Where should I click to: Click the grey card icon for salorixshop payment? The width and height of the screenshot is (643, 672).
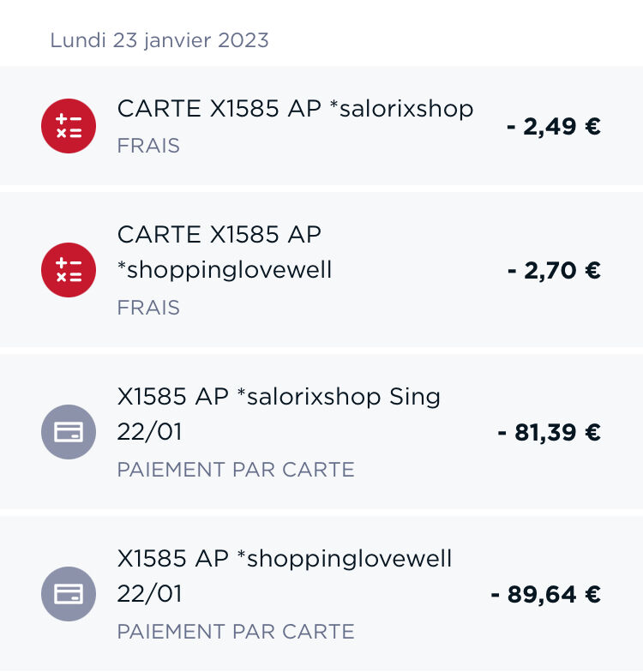pos(69,432)
